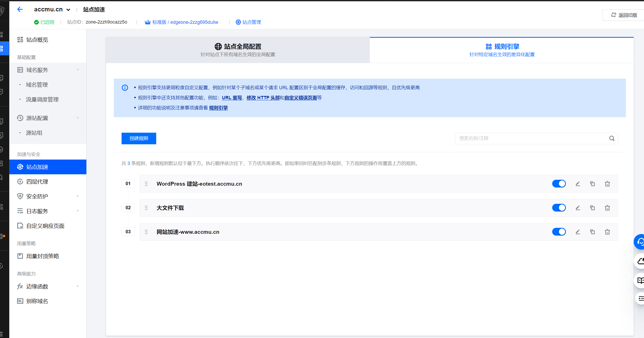Edit the 网站加速-www.accmu.cn rule
This screenshot has height=338, width=644.
click(578, 232)
